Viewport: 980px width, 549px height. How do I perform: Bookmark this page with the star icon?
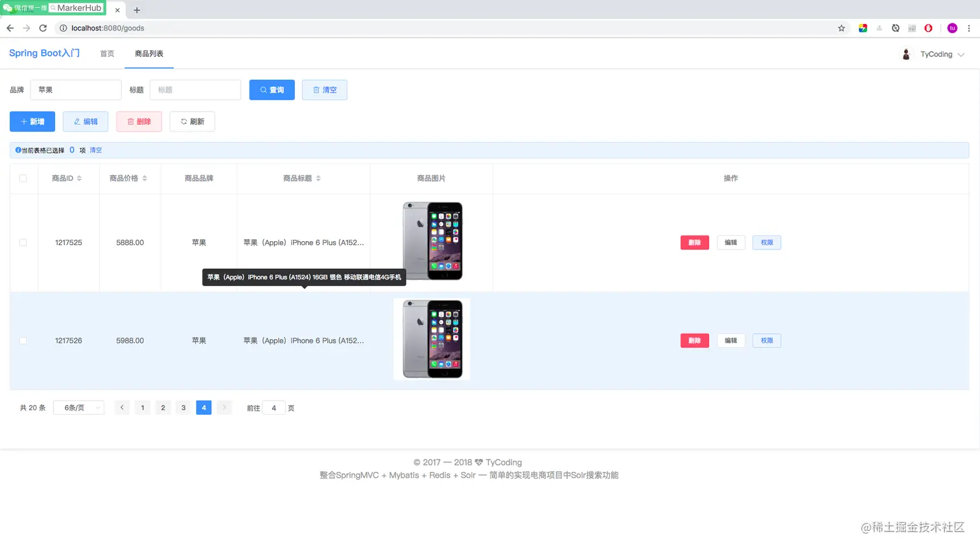(x=841, y=28)
